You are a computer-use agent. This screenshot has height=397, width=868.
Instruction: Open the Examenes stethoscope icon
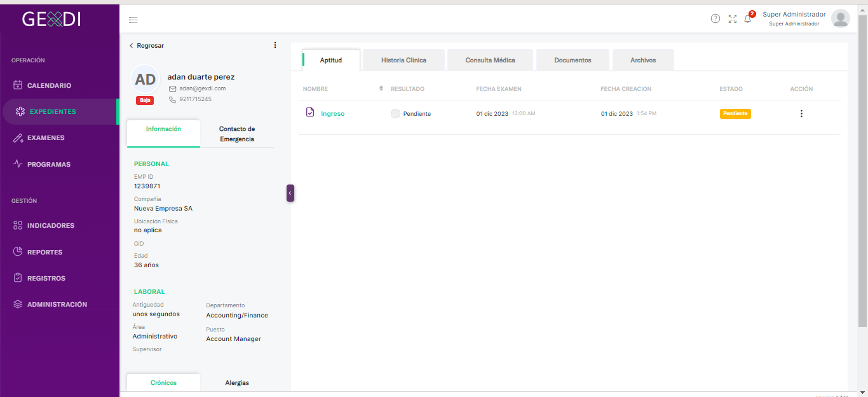click(x=18, y=138)
